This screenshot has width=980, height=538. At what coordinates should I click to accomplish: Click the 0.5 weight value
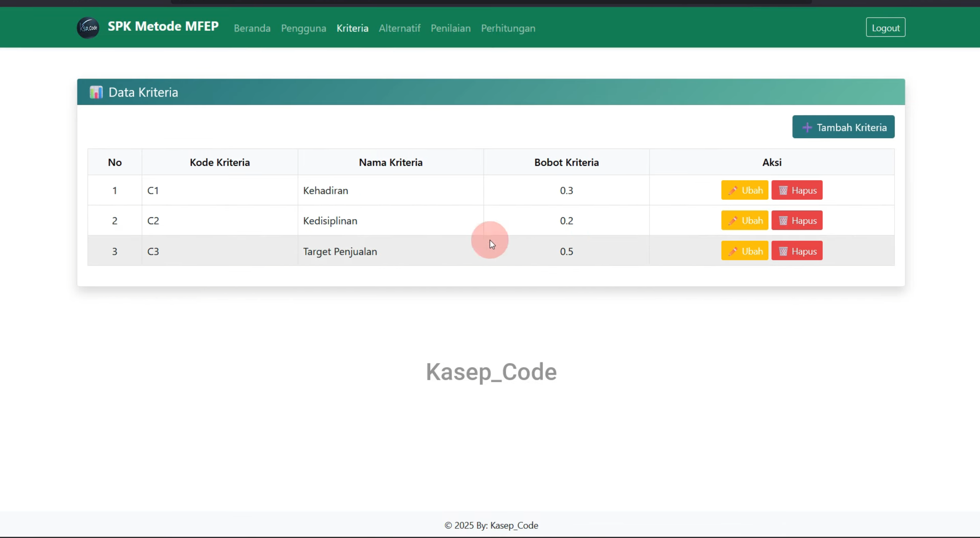pyautogui.click(x=566, y=251)
